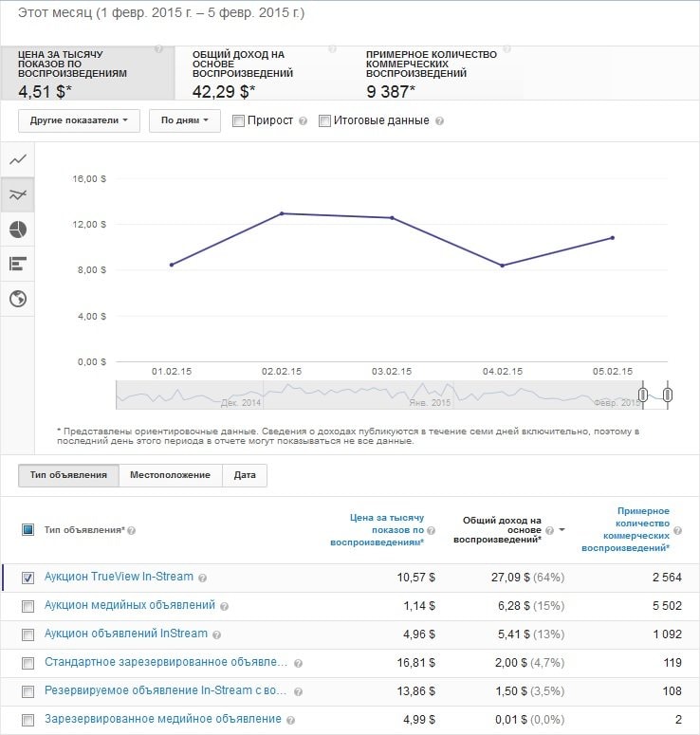Image resolution: width=700 pixels, height=735 pixels.
Task: Switch to the Дата tab
Action: pyautogui.click(x=245, y=475)
